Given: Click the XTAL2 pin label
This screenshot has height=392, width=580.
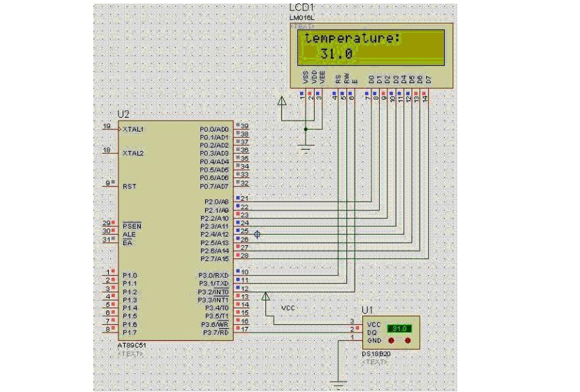Looking at the screenshot, I should pyautogui.click(x=133, y=153).
